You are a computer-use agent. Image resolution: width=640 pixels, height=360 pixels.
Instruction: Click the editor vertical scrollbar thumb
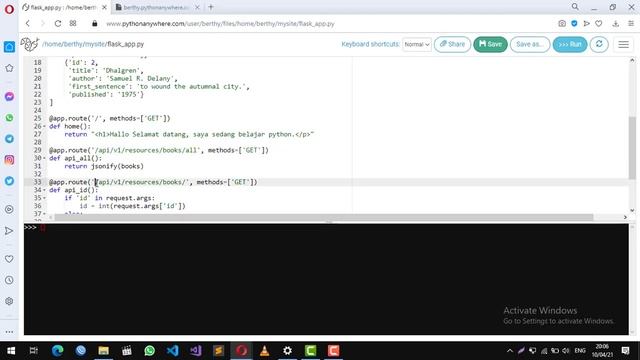click(x=632, y=148)
